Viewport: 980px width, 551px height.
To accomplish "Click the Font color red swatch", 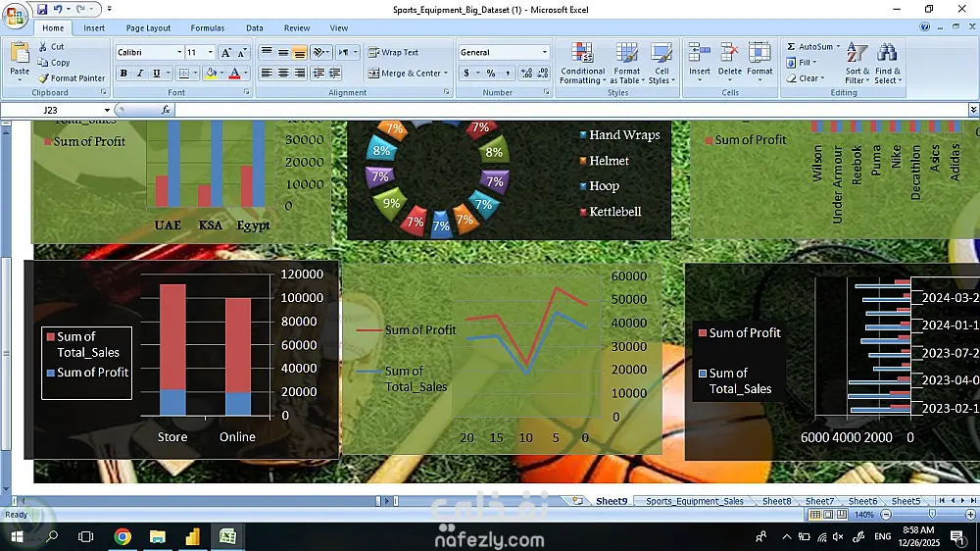I will pos(234,74).
